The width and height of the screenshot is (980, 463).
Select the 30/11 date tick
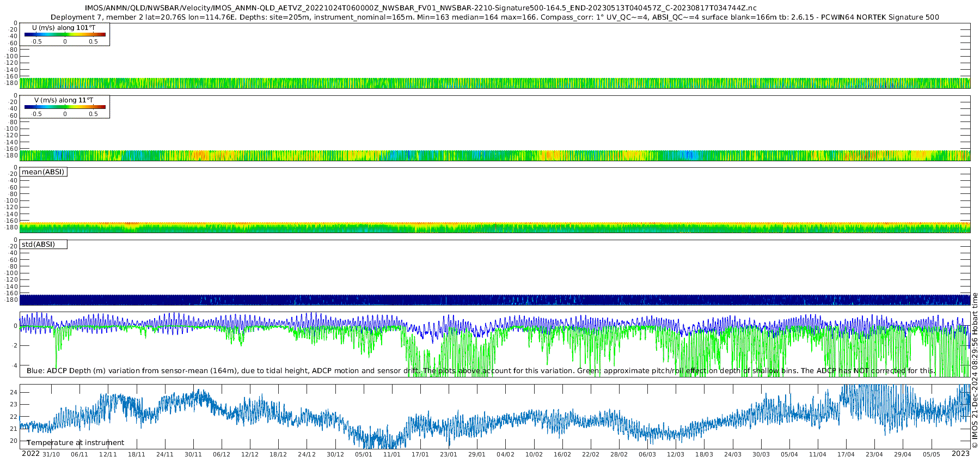(193, 454)
